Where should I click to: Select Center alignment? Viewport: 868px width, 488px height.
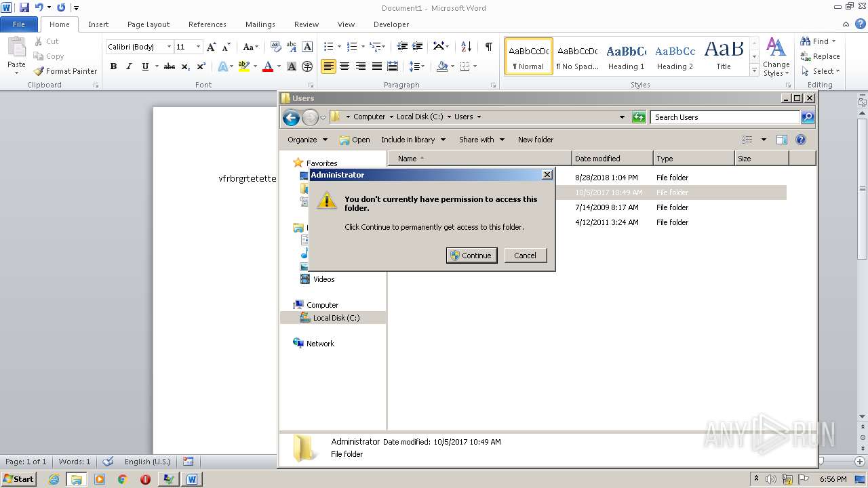[x=344, y=66]
